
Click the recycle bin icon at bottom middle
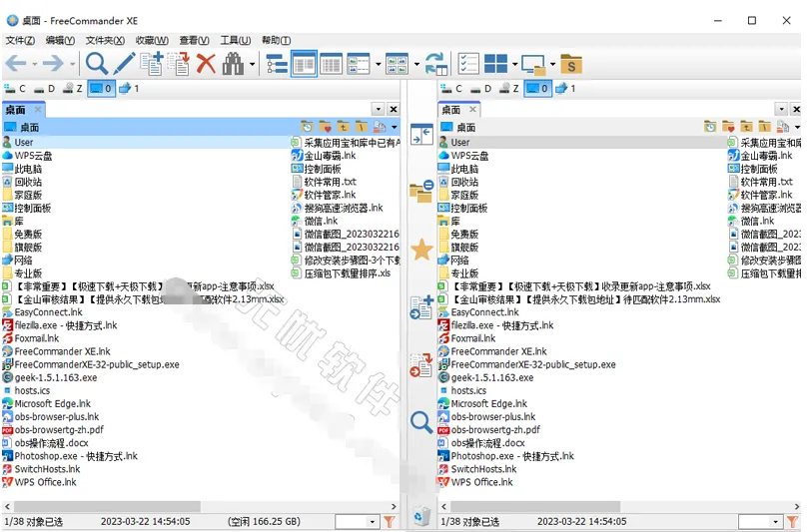421,515
